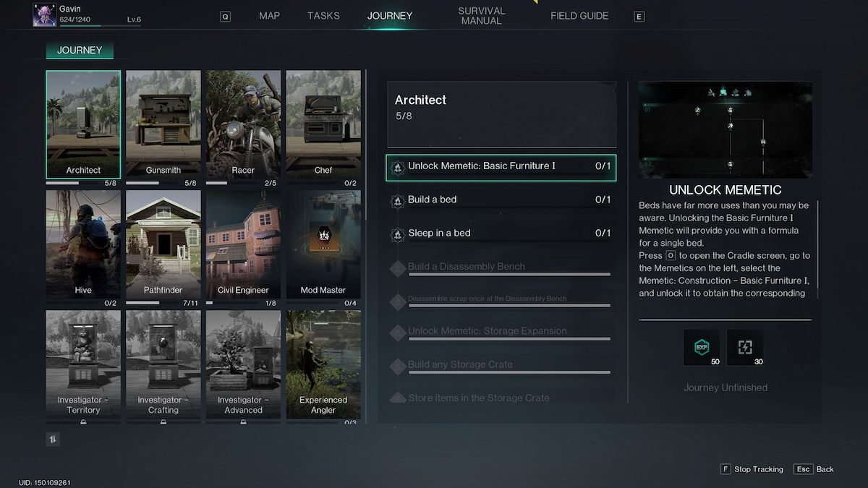Open the Gunsmith journey card
This screenshot has height=488, width=868.
pyautogui.click(x=163, y=124)
